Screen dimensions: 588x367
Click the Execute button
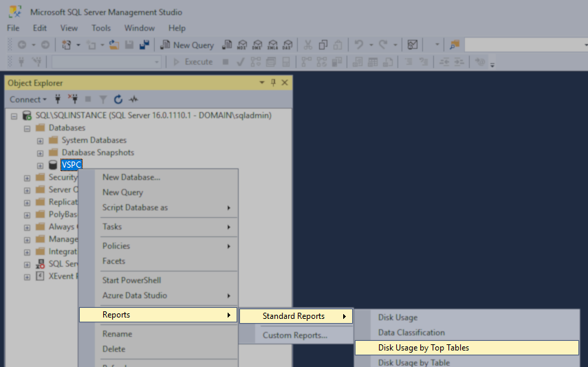193,62
